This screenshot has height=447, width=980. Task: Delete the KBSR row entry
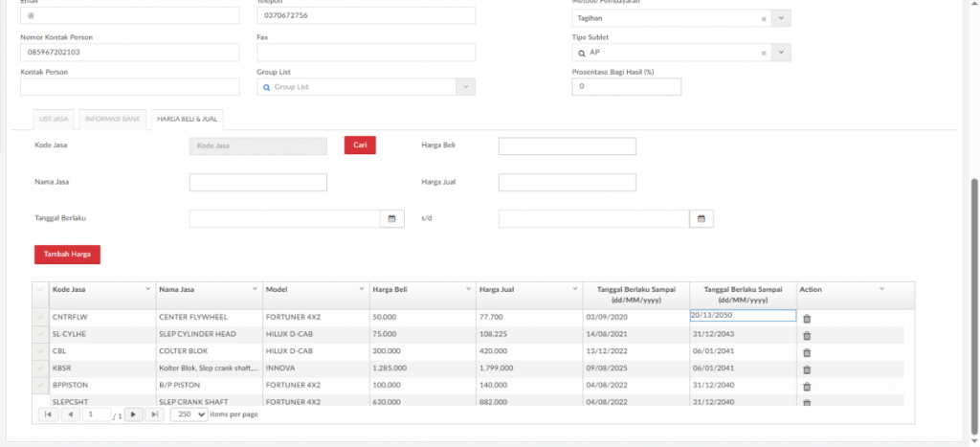click(x=806, y=369)
